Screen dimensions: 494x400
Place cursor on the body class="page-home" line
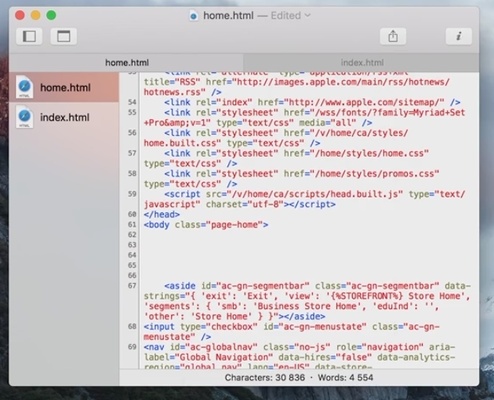(x=206, y=225)
